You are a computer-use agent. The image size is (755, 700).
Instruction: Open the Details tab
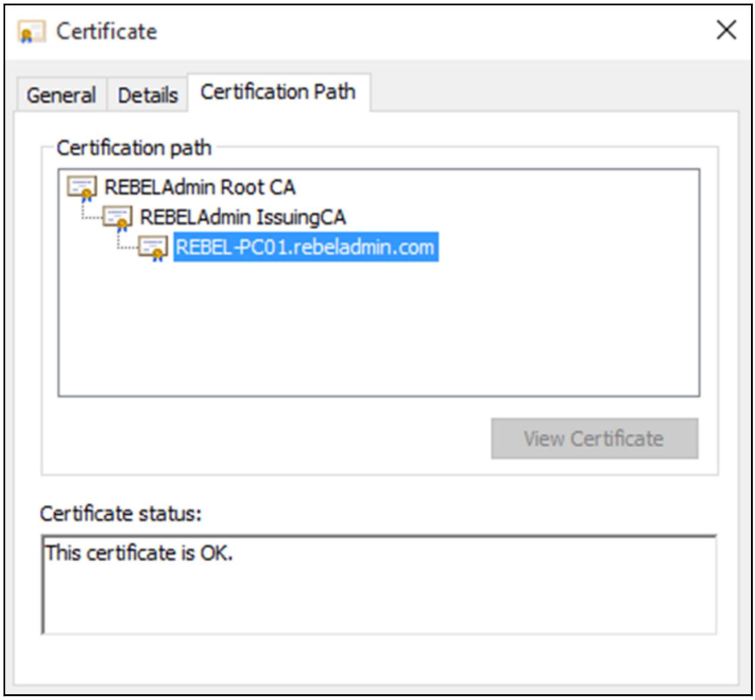click(148, 95)
